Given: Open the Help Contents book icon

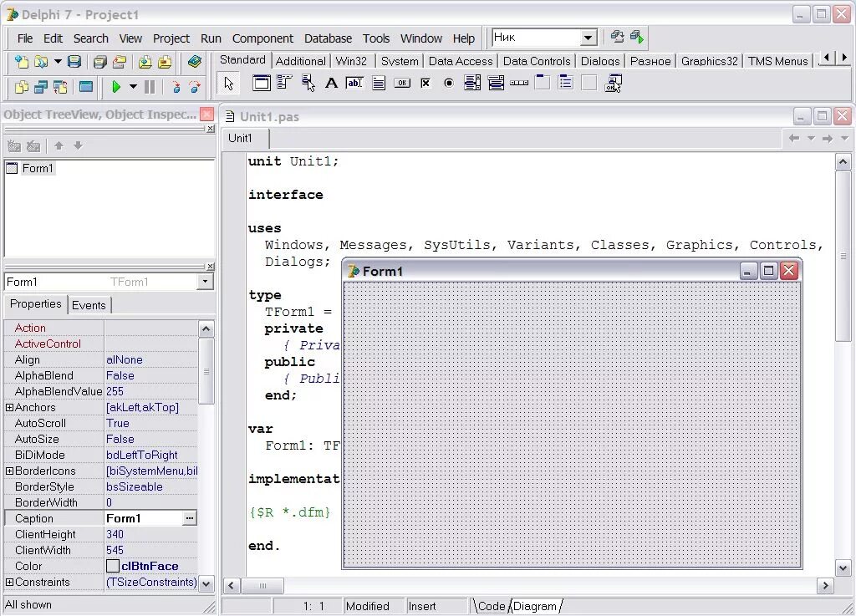Looking at the screenshot, I should (194, 62).
